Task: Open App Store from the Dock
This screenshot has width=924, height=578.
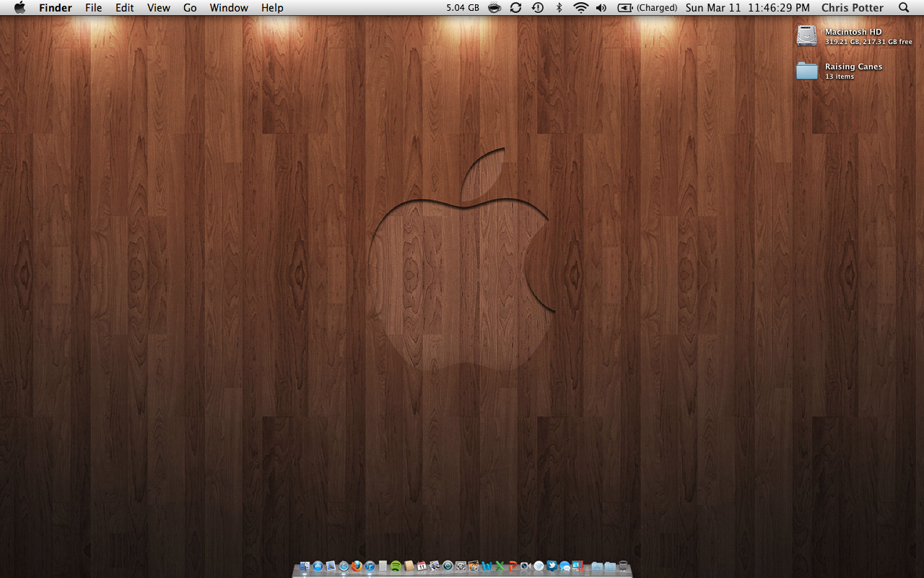Action: pyautogui.click(x=318, y=566)
